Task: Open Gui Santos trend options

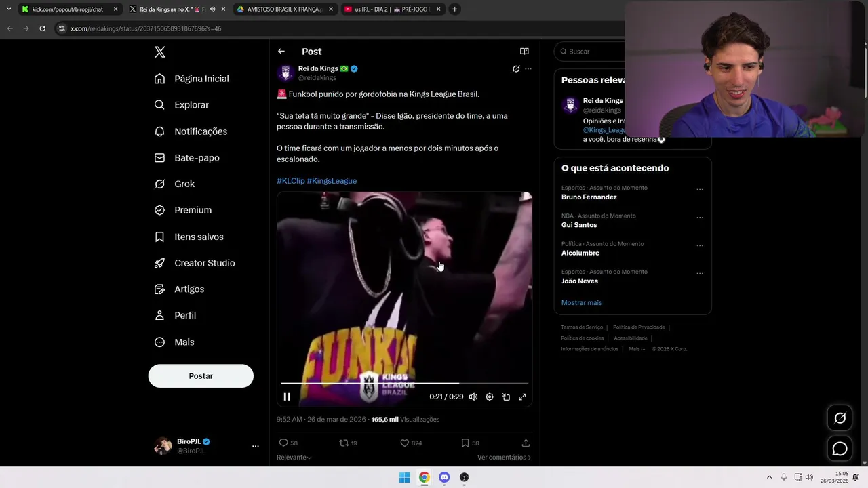Action: click(700, 218)
